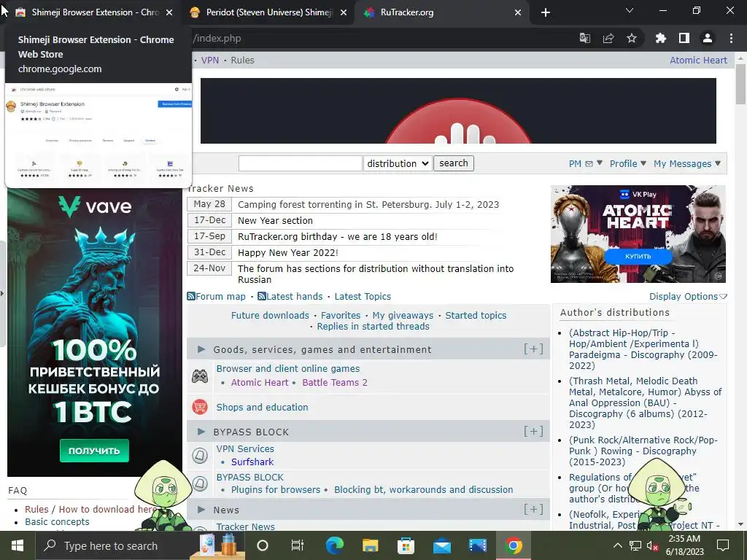Click the Forum map RSS icon
Image resolution: width=747 pixels, height=560 pixels.
point(191,296)
